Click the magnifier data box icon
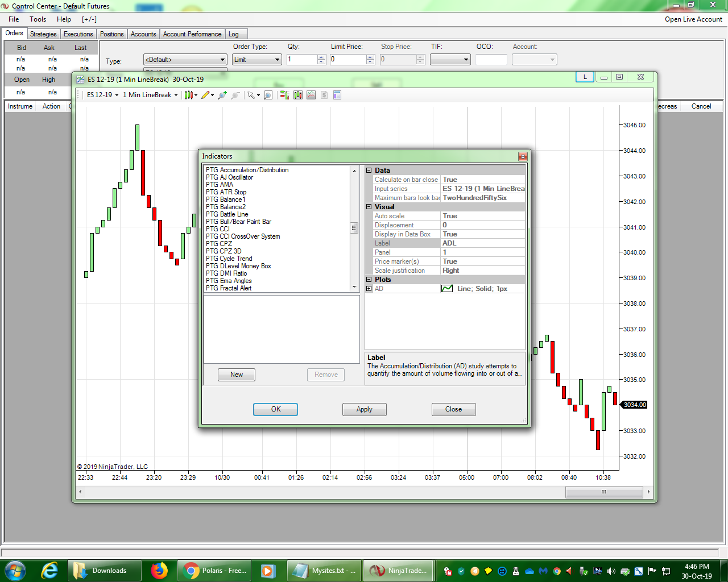The width and height of the screenshot is (728, 582). pyautogui.click(x=268, y=95)
